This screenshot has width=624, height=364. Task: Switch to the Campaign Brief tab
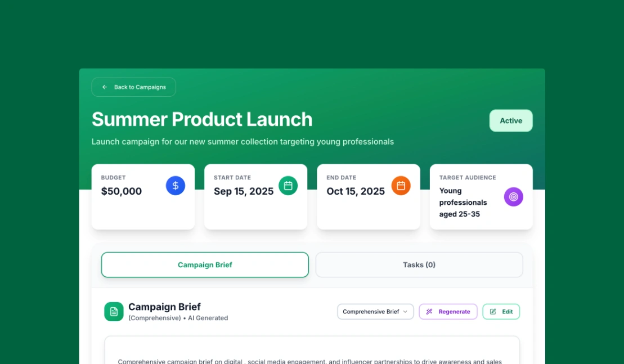[x=205, y=265]
